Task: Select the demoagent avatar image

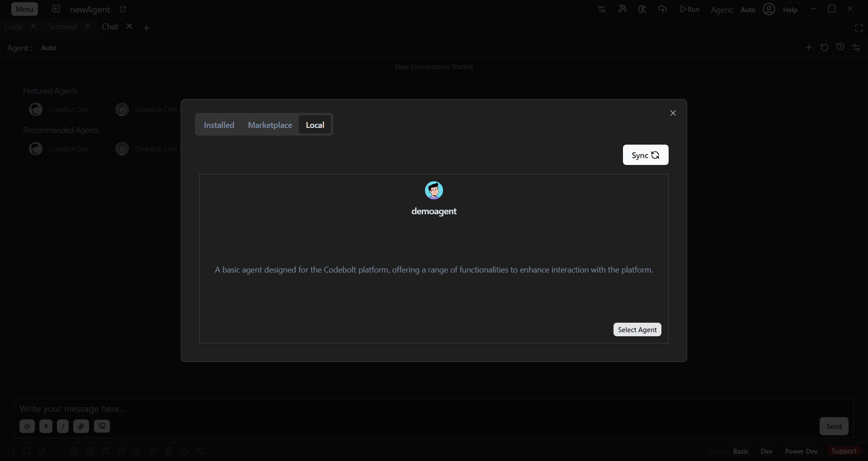Action: 434,190
